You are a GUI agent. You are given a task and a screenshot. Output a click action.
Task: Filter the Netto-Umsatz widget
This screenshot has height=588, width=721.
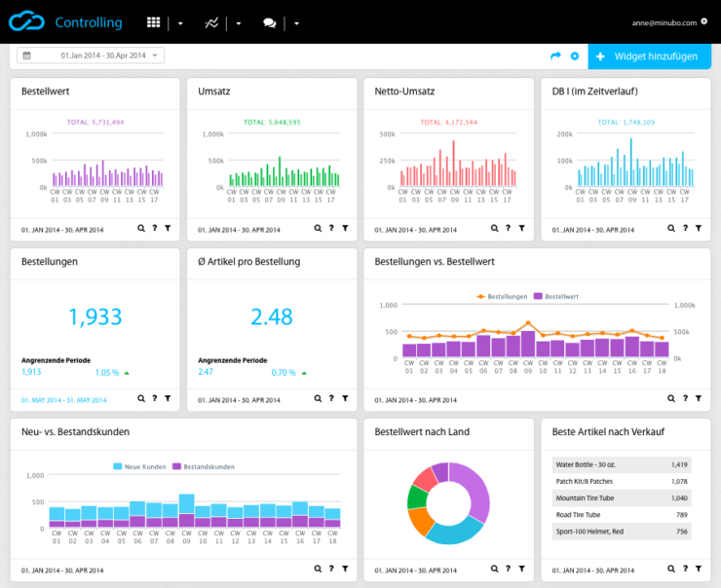coord(522,228)
